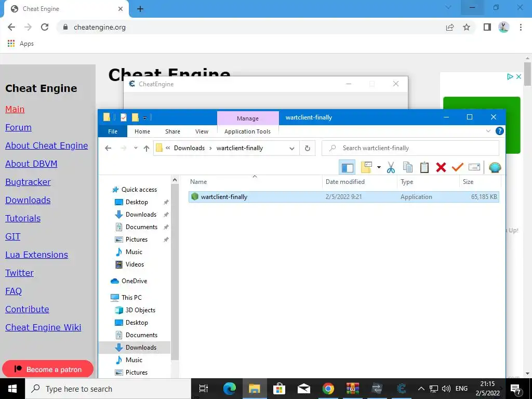This screenshot has height=399, width=532.
Task: Reload the Chrome page
Action: [45, 27]
